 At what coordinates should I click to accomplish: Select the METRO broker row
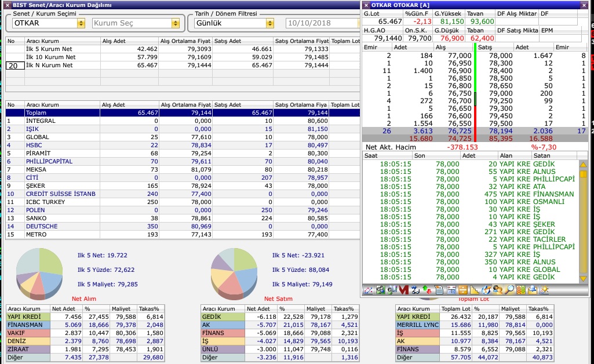183,235
